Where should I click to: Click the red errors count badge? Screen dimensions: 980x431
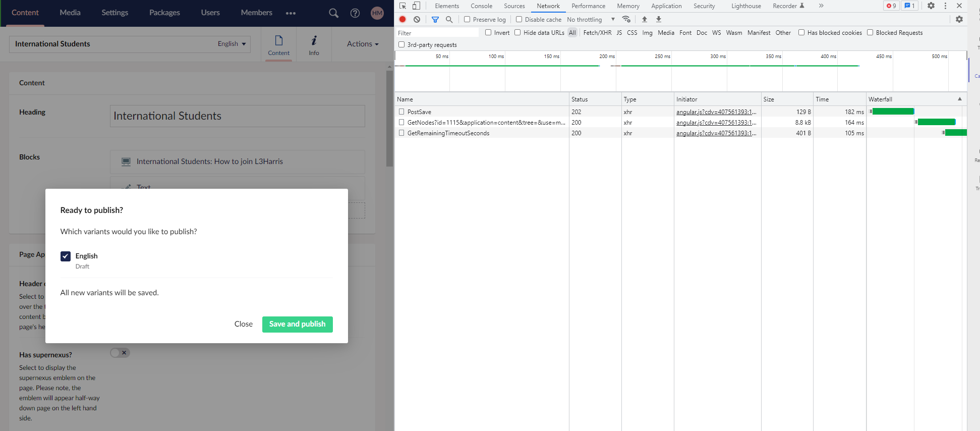[891, 6]
